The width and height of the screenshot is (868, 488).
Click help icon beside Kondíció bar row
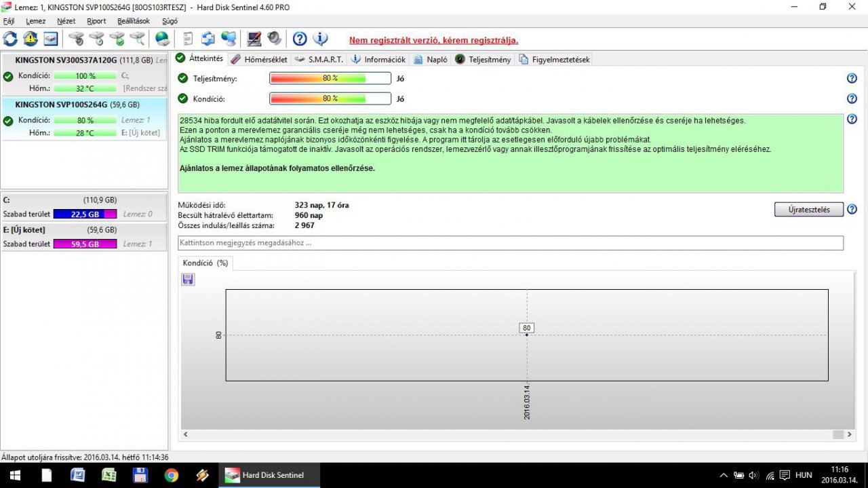point(852,98)
